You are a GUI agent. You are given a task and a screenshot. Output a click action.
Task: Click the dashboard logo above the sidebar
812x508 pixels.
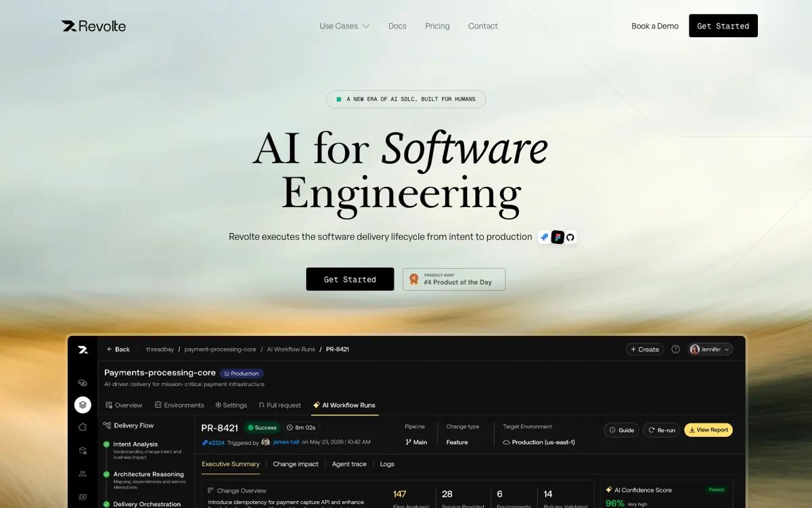(83, 350)
